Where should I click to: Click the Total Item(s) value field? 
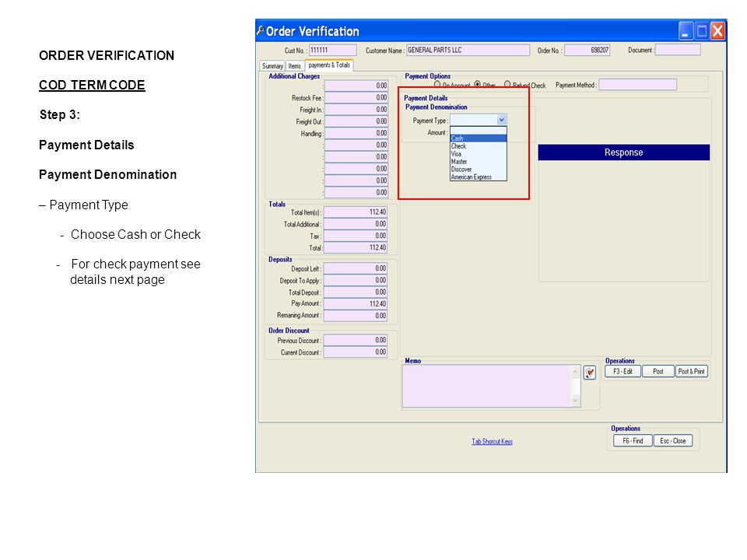[x=356, y=212]
